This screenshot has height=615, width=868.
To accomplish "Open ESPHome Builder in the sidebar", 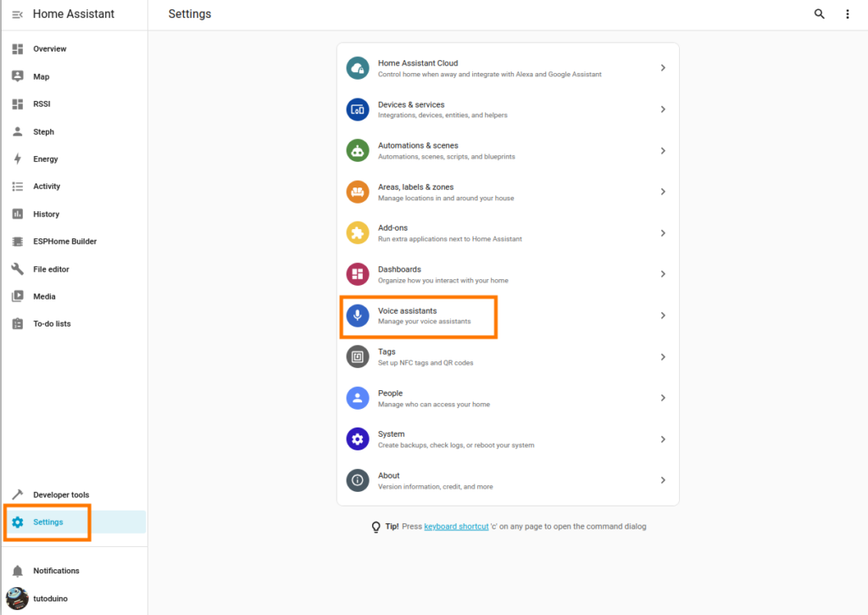I will [64, 242].
